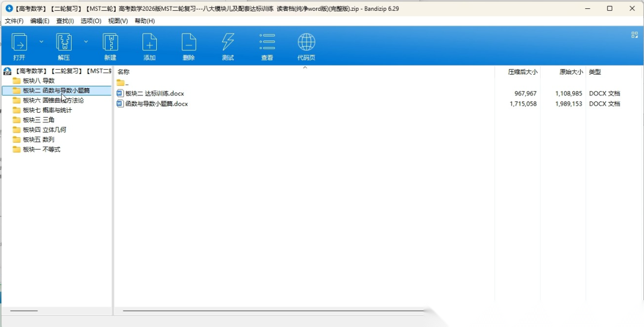Expand the dropdown arrow beside 解压

(x=86, y=42)
